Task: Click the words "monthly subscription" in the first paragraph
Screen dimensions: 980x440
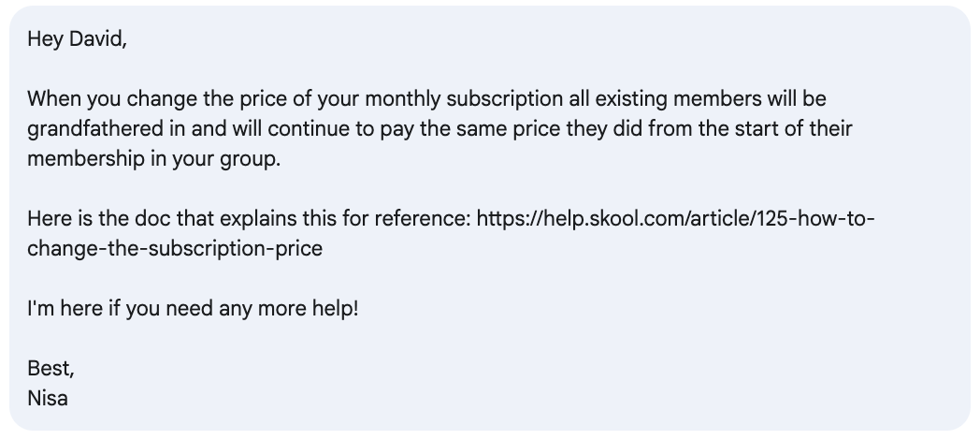Action: click(x=464, y=99)
